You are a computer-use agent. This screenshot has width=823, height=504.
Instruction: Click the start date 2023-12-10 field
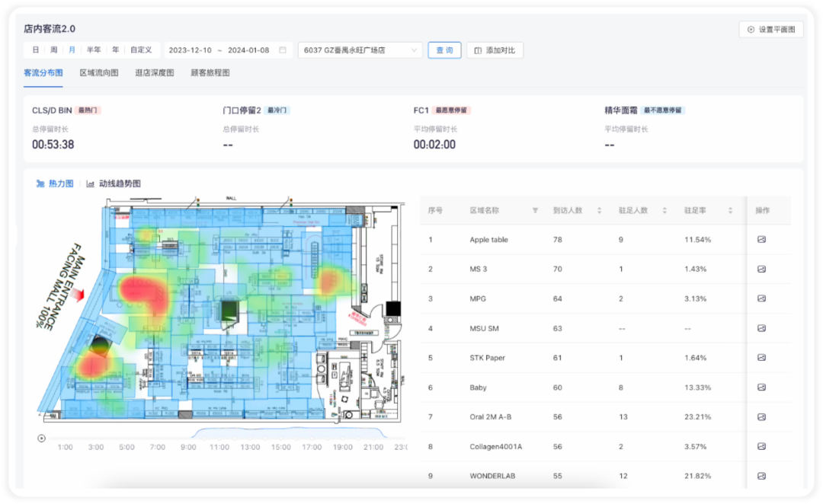(x=190, y=50)
